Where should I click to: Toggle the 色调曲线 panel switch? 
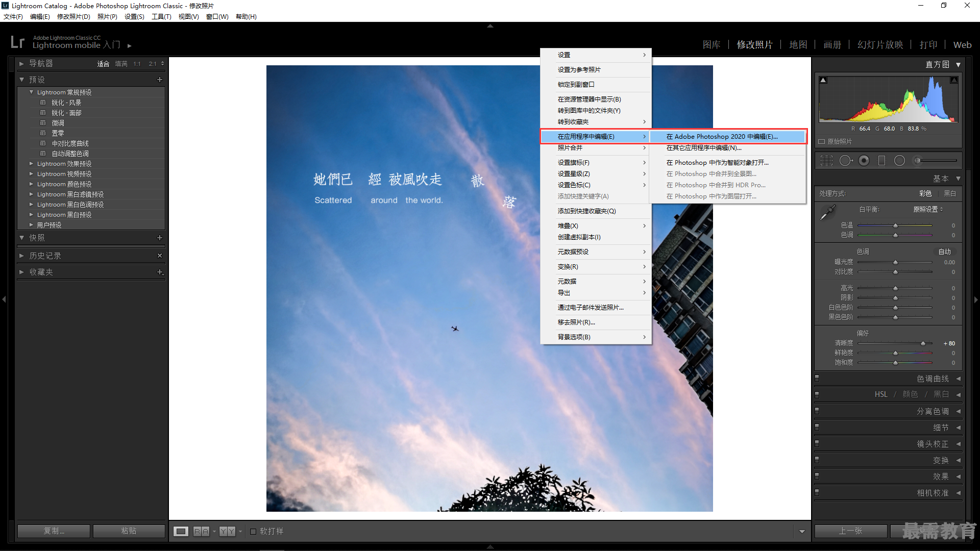pyautogui.click(x=817, y=379)
